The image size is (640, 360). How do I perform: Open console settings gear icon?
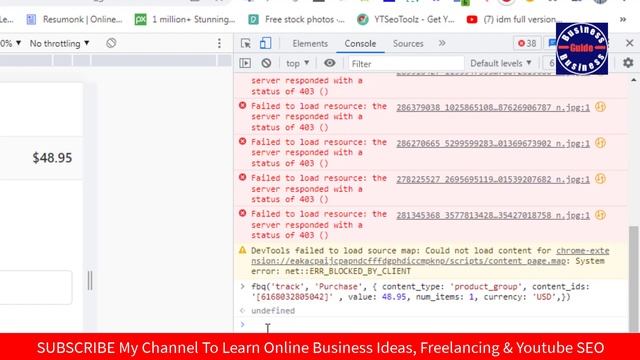(628, 63)
